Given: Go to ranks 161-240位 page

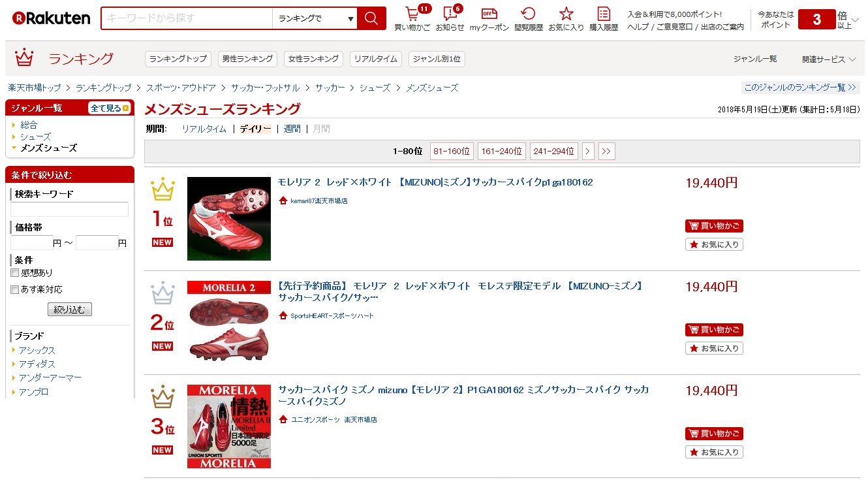Looking at the screenshot, I should [502, 152].
